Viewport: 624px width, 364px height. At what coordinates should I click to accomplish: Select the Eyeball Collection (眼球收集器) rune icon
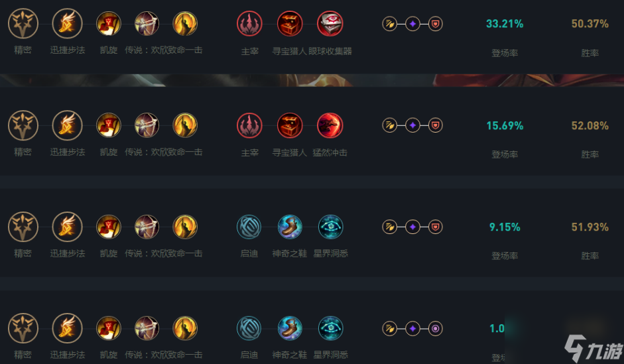coord(330,24)
